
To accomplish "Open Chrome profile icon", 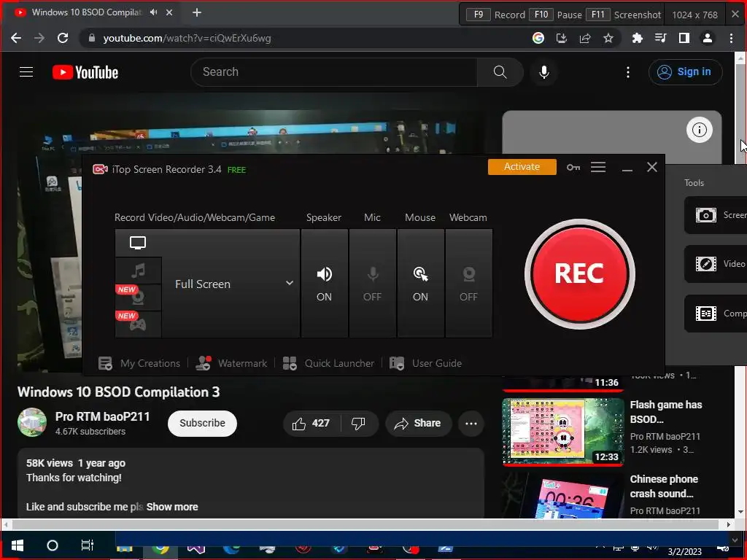I will pyautogui.click(x=707, y=38).
